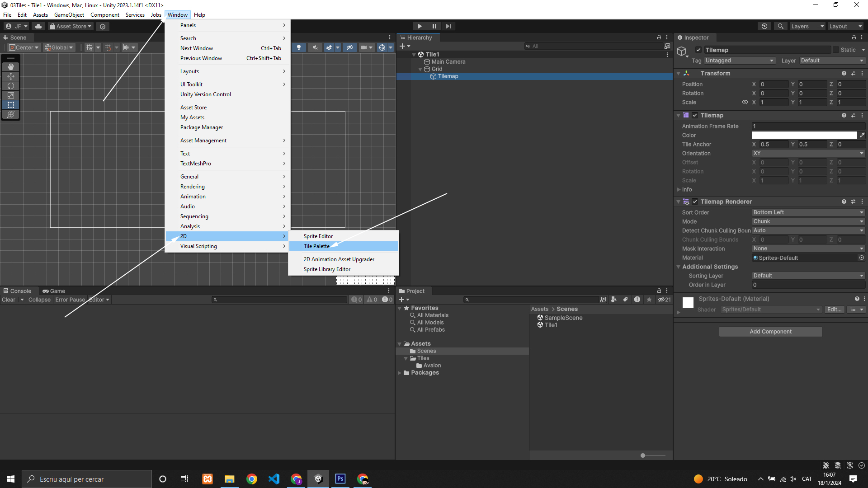This screenshot has height=488, width=868.
Task: Disable the Tilemap Renderer component checkbox
Action: (695, 202)
